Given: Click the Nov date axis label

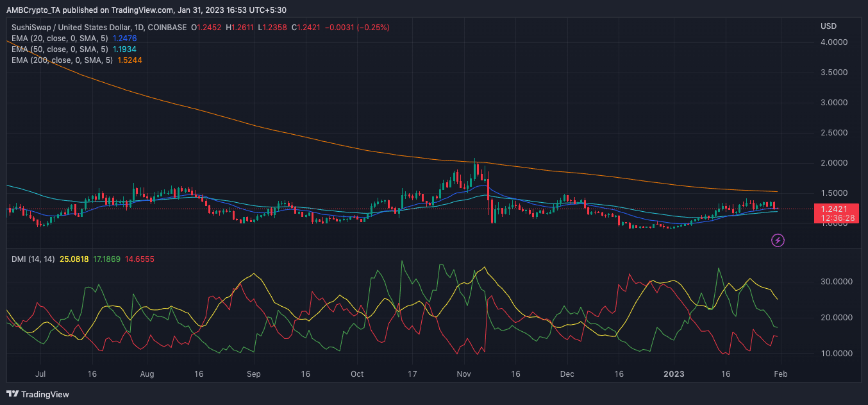Looking at the screenshot, I should 465,374.
